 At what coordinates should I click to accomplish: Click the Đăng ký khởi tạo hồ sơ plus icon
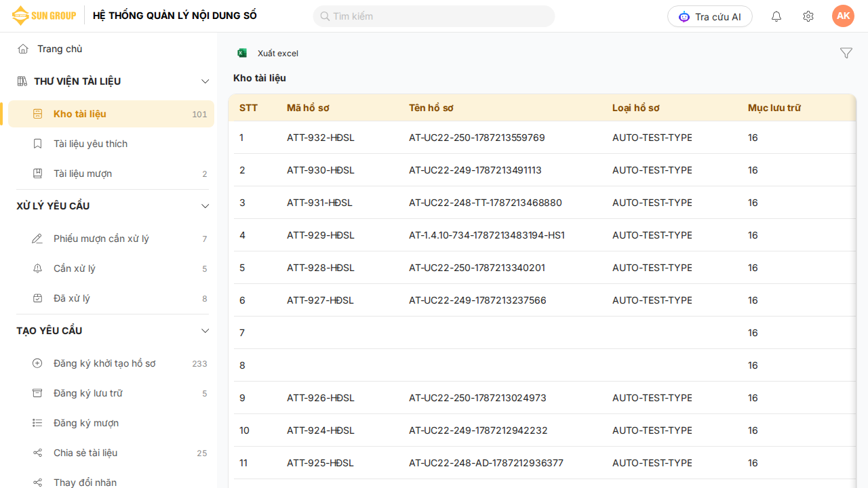click(x=38, y=363)
